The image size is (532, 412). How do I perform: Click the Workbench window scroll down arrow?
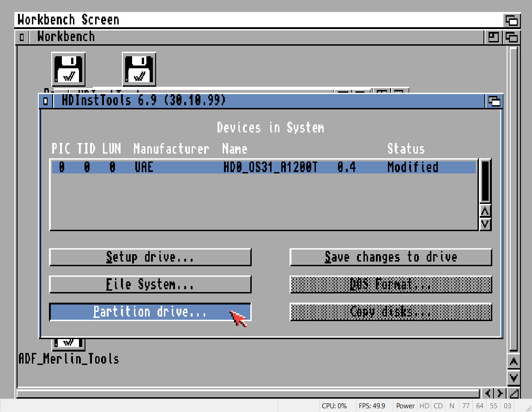[x=514, y=377]
